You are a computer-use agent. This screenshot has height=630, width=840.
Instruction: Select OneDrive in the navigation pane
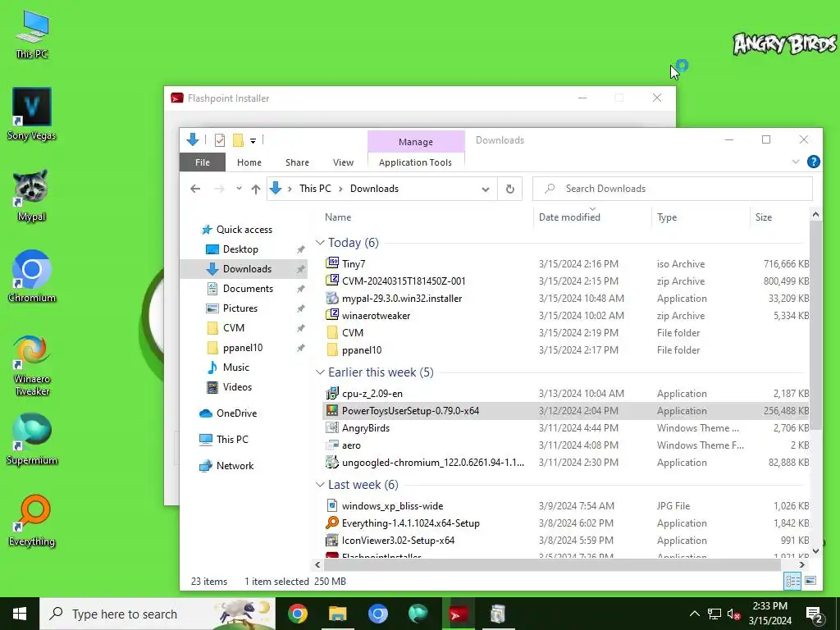[236, 413]
